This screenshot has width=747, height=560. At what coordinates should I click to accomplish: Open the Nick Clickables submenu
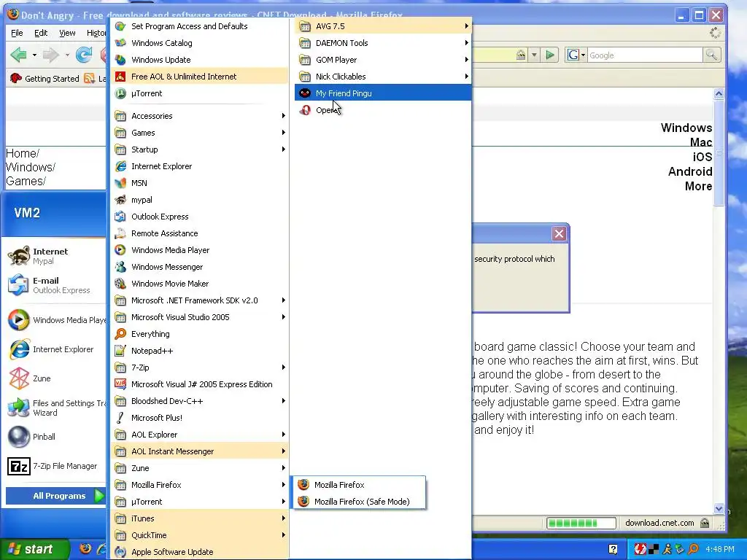click(384, 76)
